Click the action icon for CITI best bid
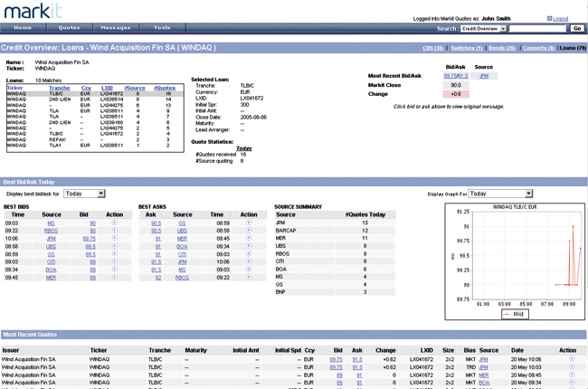588x389 pixels. 114,261
